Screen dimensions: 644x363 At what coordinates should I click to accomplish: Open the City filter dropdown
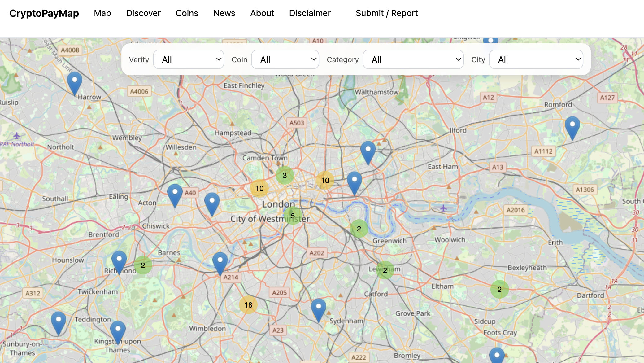(x=536, y=59)
